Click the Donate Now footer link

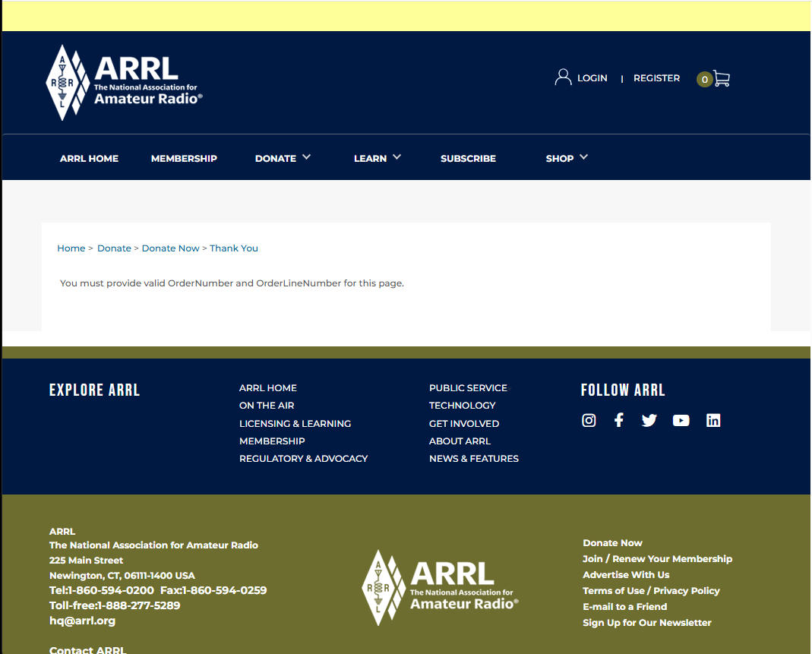click(x=613, y=542)
